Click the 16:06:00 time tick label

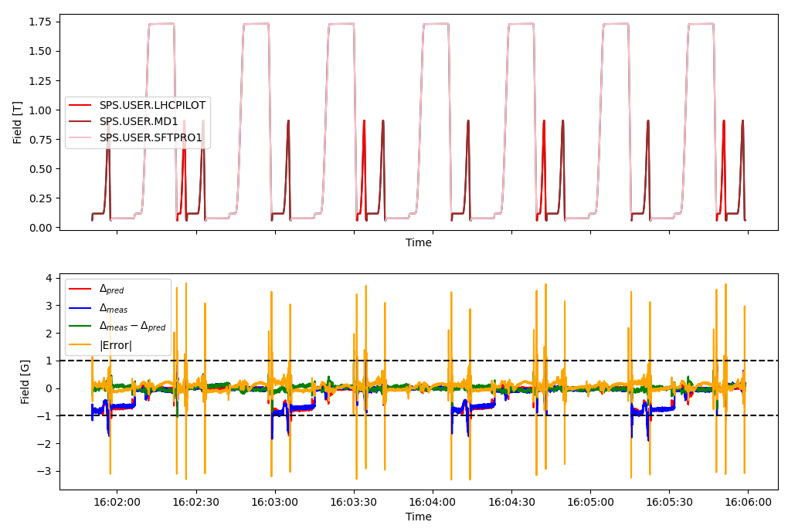click(x=748, y=502)
